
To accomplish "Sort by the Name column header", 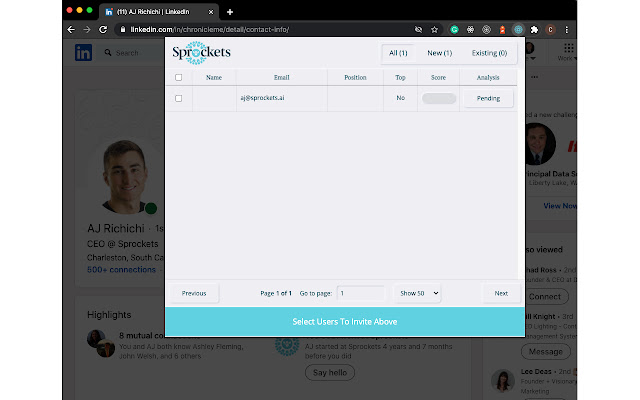I will click(x=214, y=77).
